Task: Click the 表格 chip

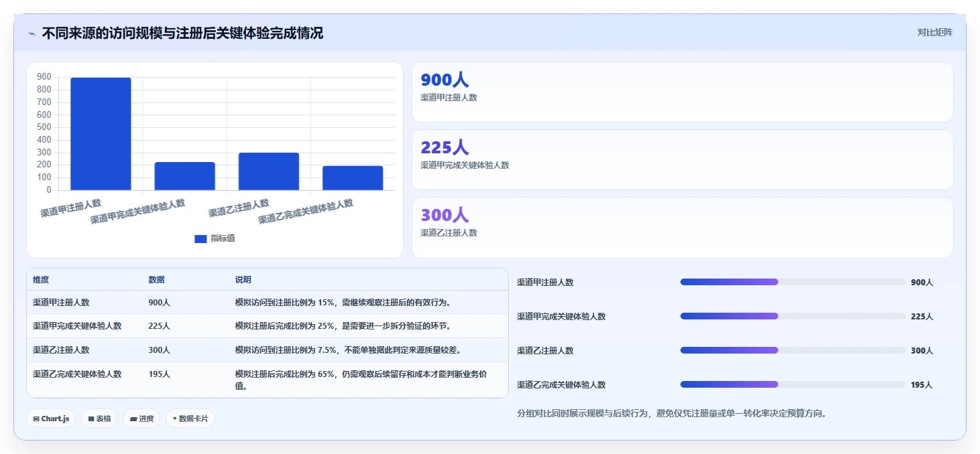Action: tap(99, 419)
